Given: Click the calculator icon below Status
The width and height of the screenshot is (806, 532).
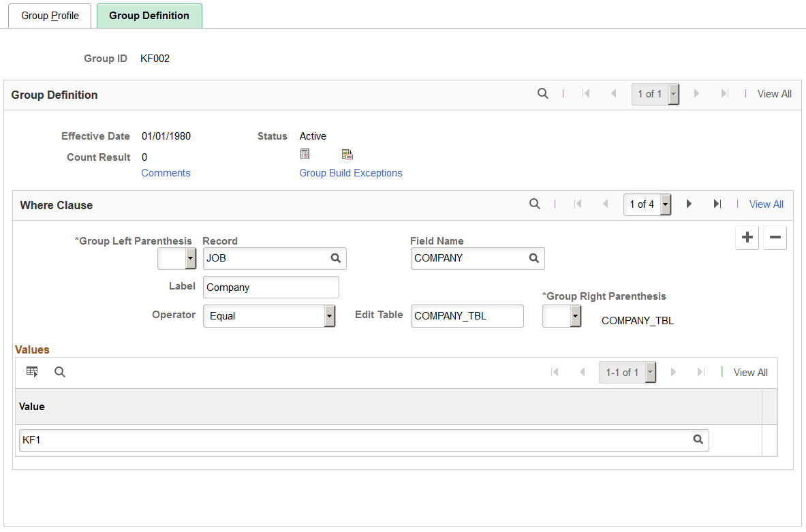Looking at the screenshot, I should [x=305, y=153].
